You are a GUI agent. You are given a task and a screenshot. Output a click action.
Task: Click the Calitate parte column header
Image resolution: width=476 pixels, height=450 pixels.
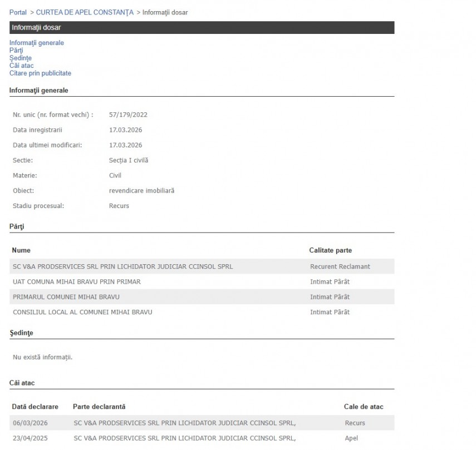pos(330,250)
